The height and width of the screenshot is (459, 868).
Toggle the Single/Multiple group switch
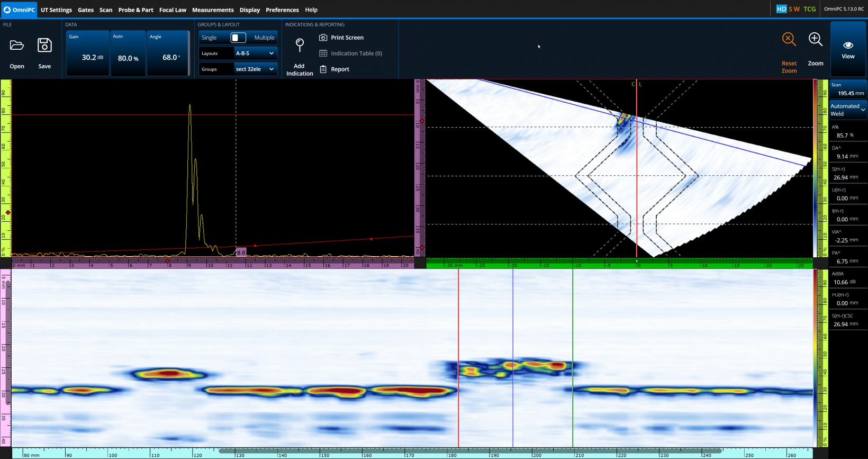pos(238,38)
